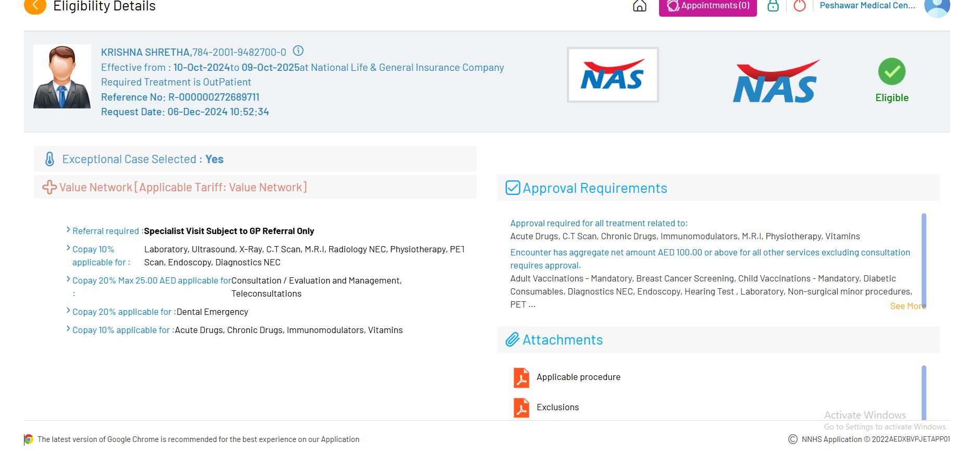This screenshot has width=980, height=454.
Task: Expand Copay 10% Acute Drugs chevron
Action: pyautogui.click(x=68, y=329)
